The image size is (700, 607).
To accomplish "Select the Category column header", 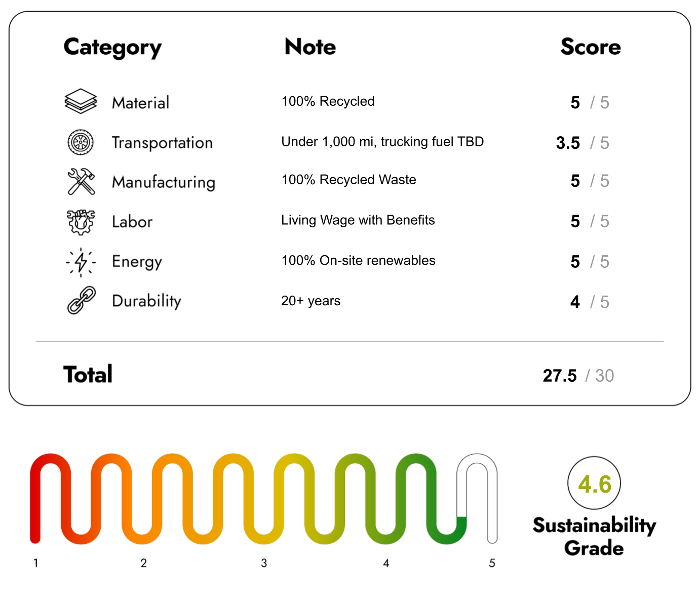I will pos(112,48).
